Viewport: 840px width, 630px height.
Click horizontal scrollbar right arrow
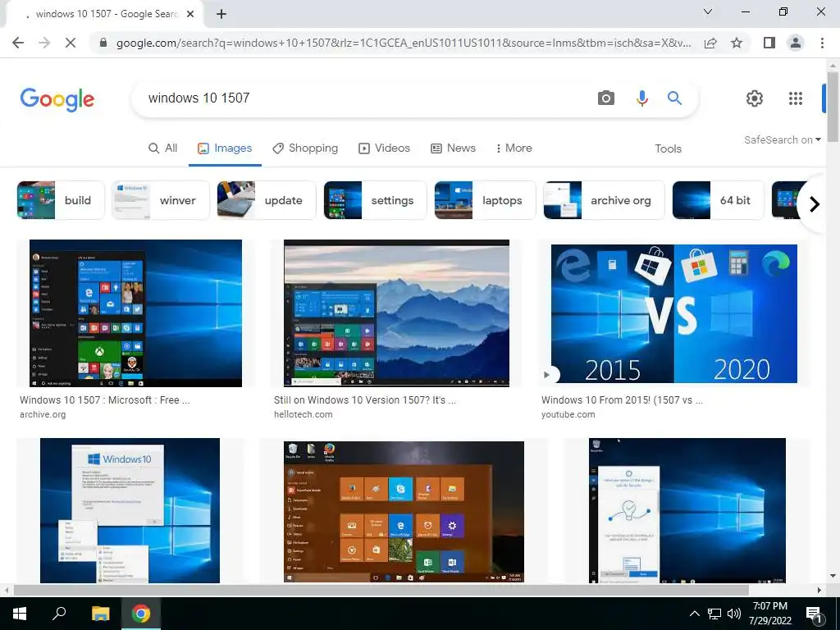point(819,590)
